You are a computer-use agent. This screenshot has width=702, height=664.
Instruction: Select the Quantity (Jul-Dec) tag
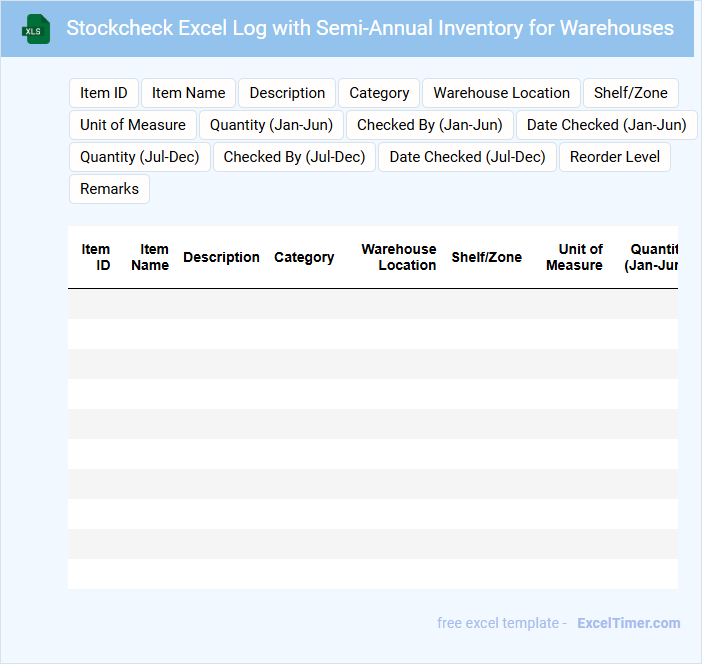(x=140, y=157)
